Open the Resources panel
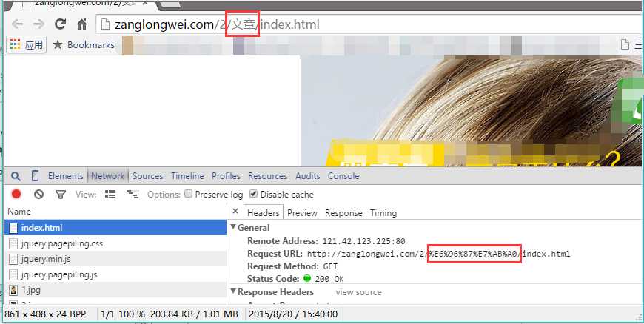 (x=268, y=176)
